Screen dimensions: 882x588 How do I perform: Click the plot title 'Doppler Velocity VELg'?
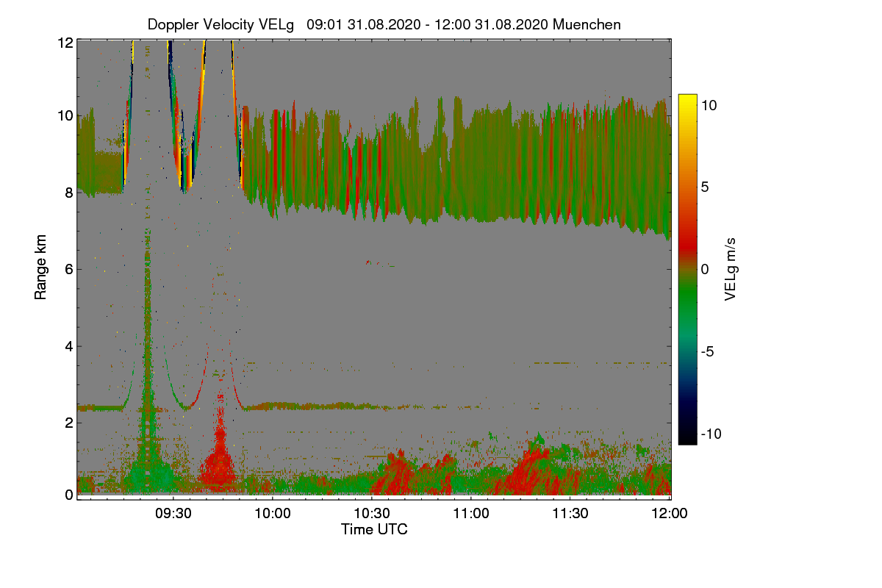coord(220,24)
